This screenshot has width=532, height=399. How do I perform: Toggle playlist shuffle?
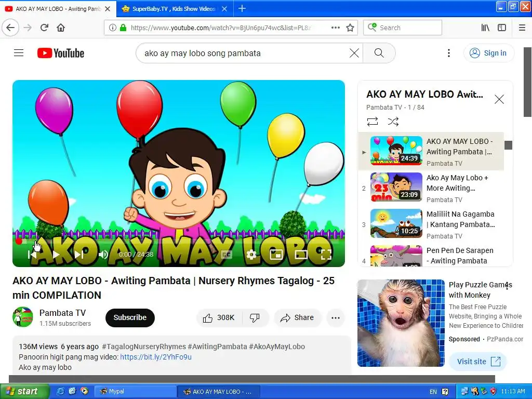[x=393, y=122]
